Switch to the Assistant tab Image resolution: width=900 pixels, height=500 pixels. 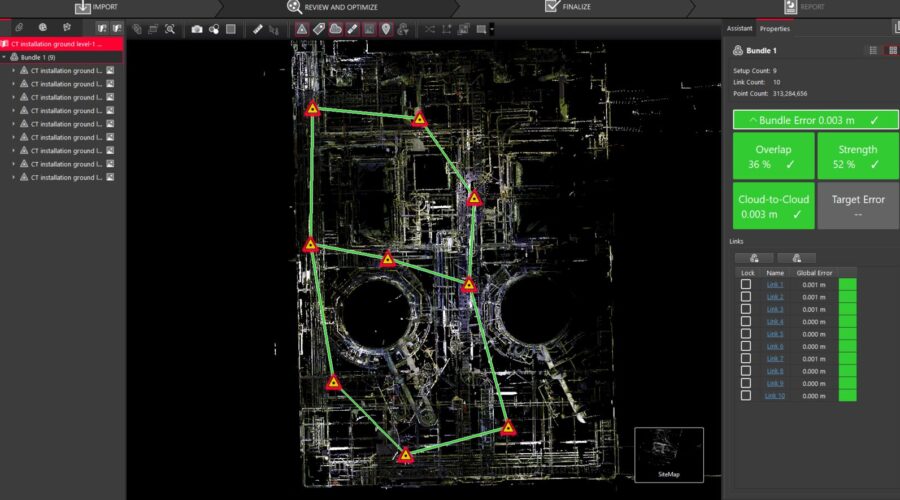(739, 28)
